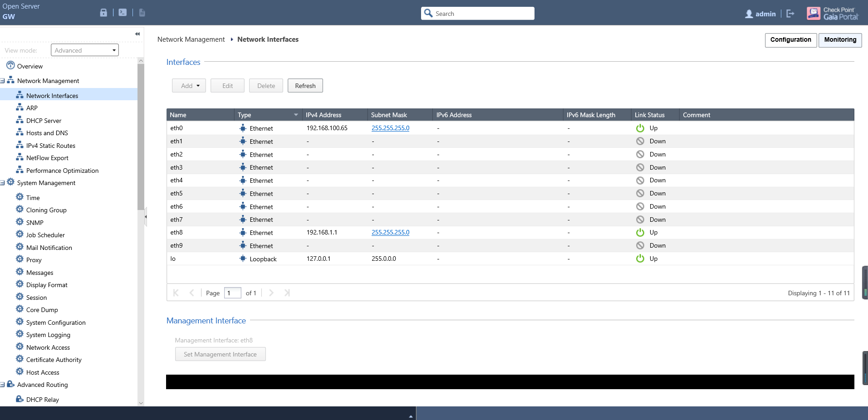Click eth0 Ethernet type icon

(x=243, y=128)
